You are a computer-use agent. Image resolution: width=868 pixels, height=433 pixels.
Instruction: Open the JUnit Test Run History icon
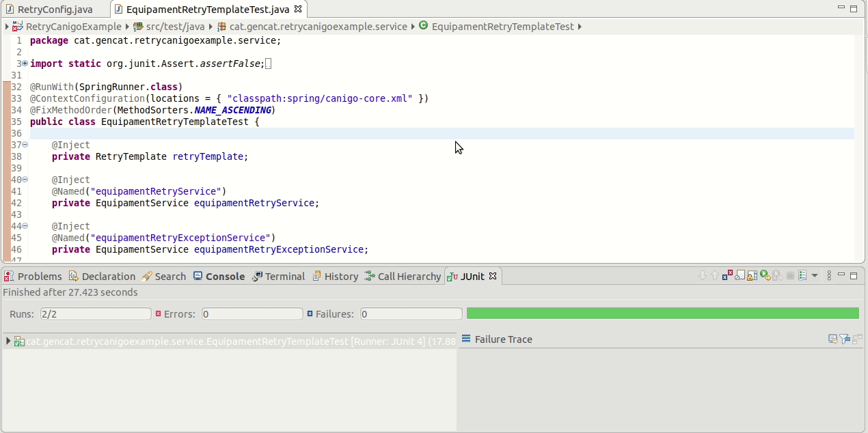pyautogui.click(x=802, y=275)
